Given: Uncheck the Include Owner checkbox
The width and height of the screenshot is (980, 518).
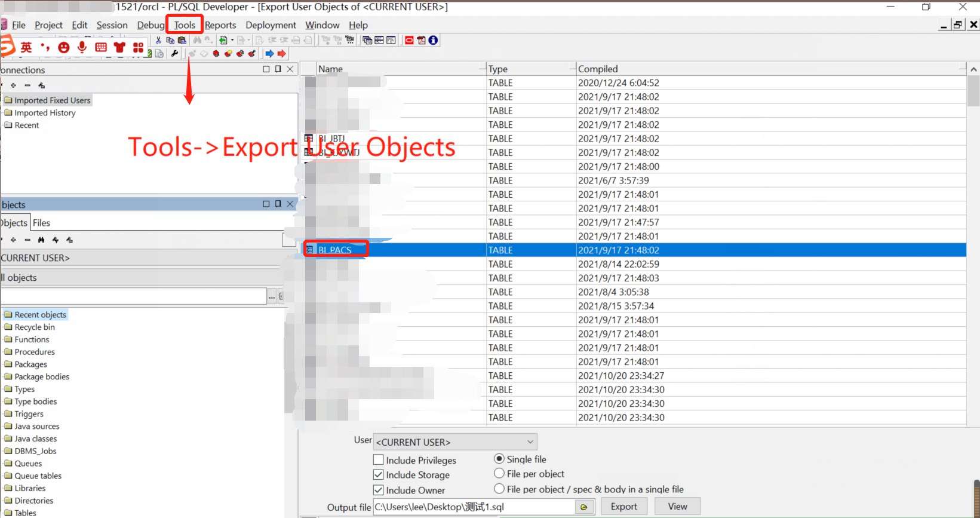Looking at the screenshot, I should click(x=378, y=490).
